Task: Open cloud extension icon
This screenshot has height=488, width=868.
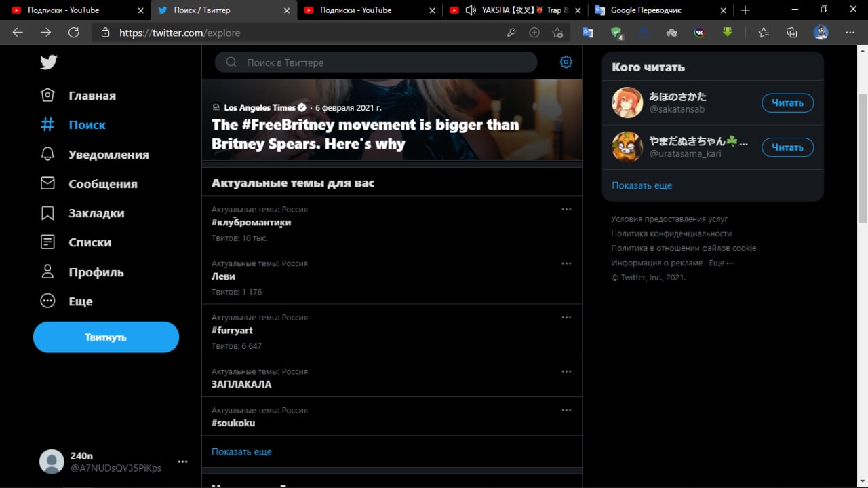Action: [671, 33]
